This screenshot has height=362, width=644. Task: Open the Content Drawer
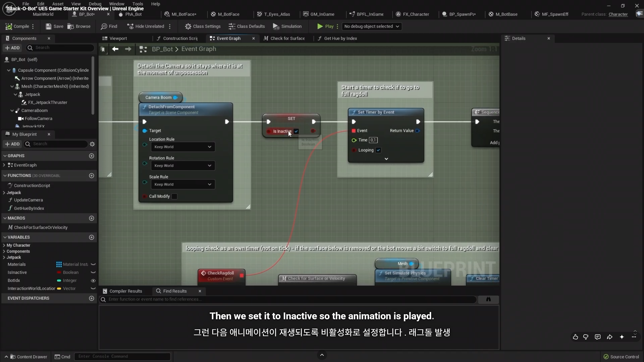pyautogui.click(x=29, y=357)
